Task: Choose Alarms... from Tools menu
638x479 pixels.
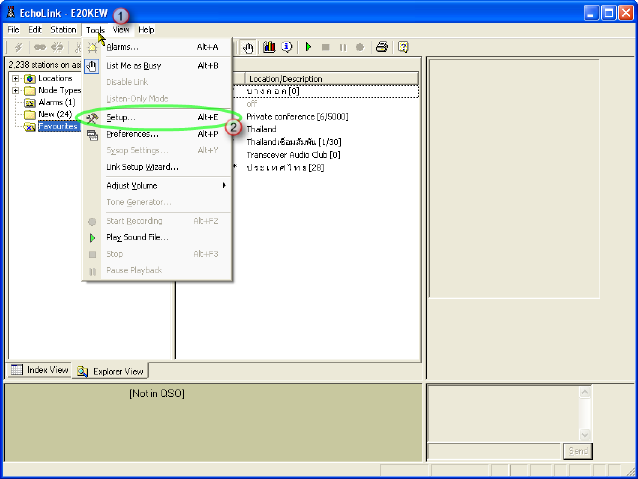Action: (x=158, y=47)
